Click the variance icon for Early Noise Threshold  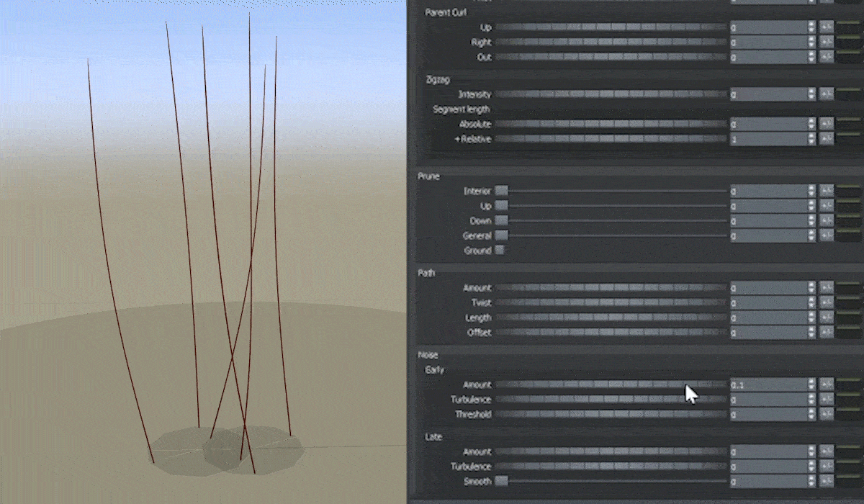827,415
